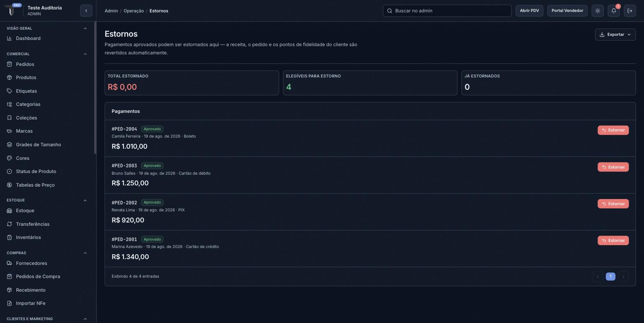Viewport: 644px width, 323px height.
Task: Click the Estoque warehouse icon
Action: (9, 211)
